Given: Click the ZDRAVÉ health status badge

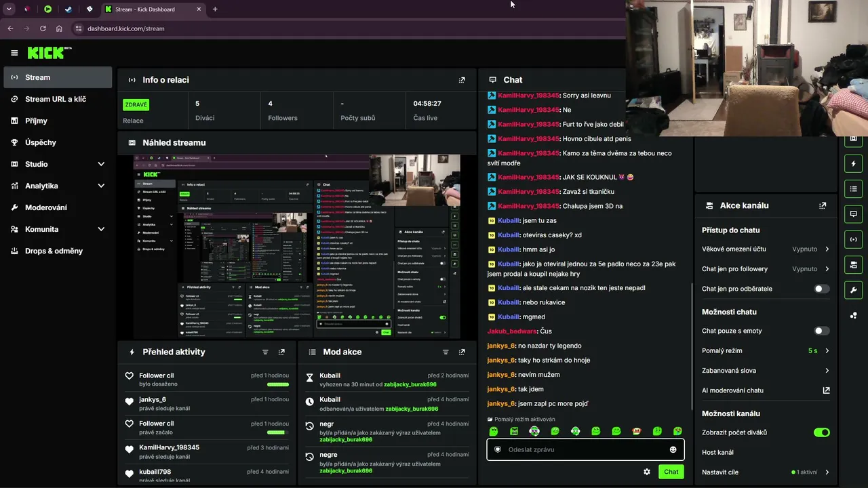Looking at the screenshot, I should 136,104.
